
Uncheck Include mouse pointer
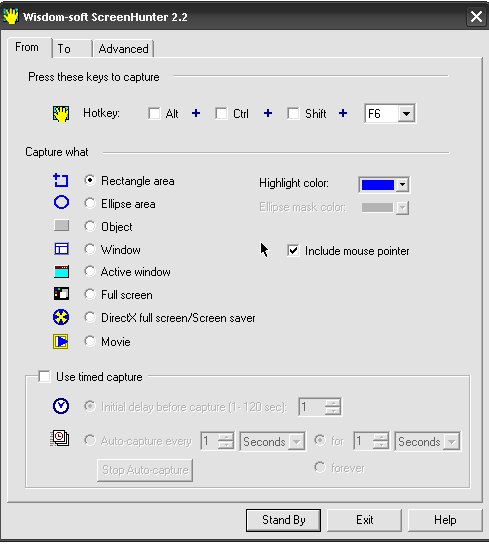coord(293,250)
